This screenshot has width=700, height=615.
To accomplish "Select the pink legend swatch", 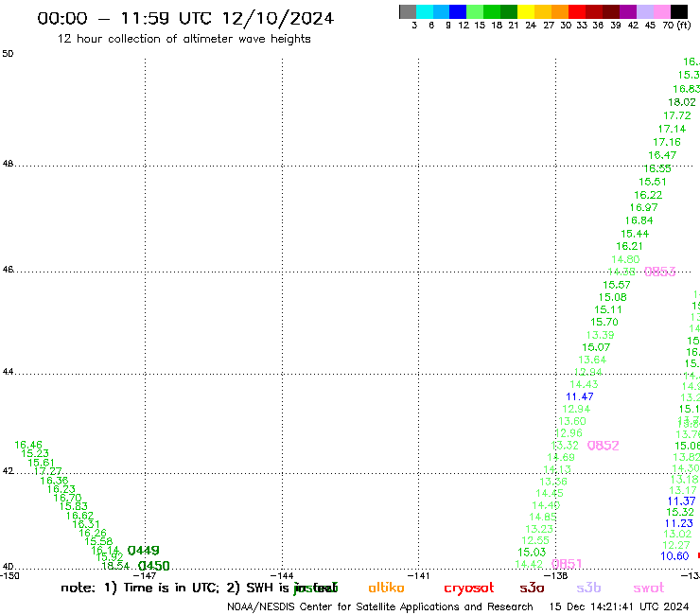I will point(662,11).
